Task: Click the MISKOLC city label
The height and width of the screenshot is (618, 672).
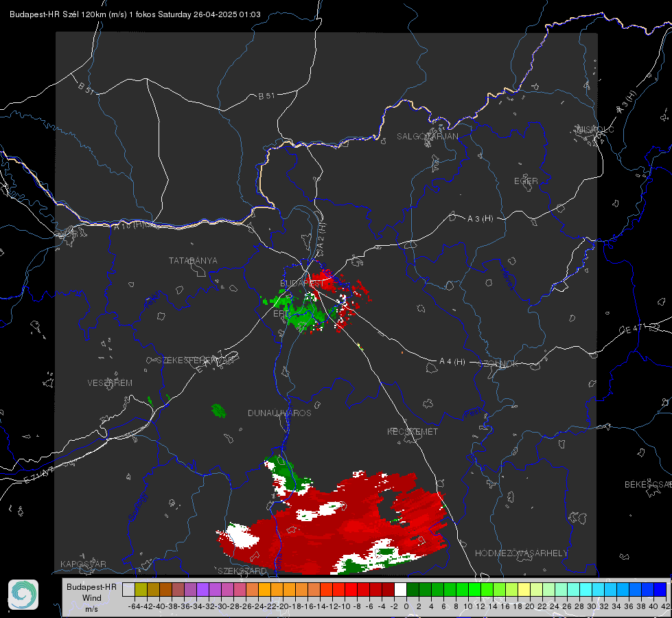Action: click(x=595, y=129)
